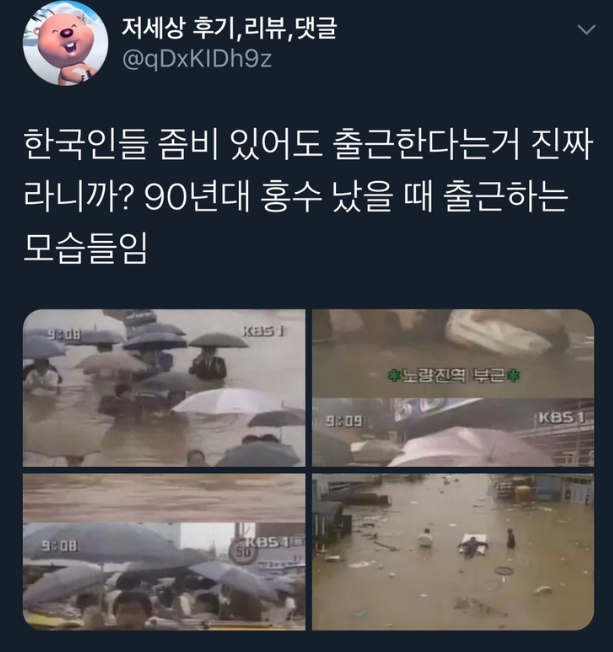613x652 pixels.
Task: Click the green 노량진역 부근 caption
Action: [x=454, y=376]
